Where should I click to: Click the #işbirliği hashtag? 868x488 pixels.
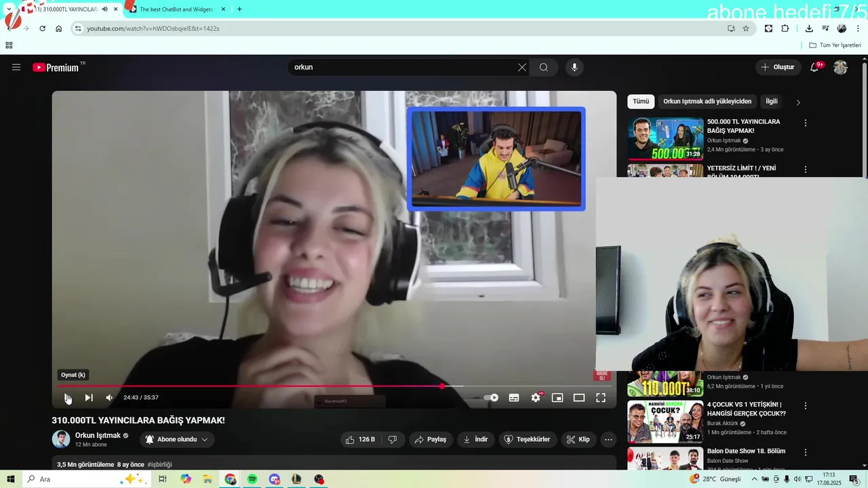159,465
